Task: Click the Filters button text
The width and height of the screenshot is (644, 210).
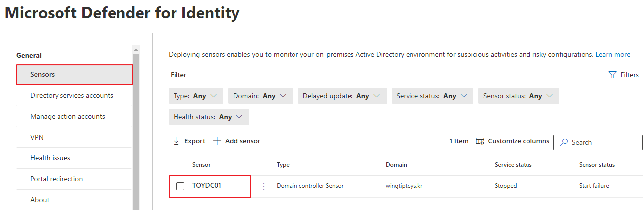Action: (x=630, y=75)
